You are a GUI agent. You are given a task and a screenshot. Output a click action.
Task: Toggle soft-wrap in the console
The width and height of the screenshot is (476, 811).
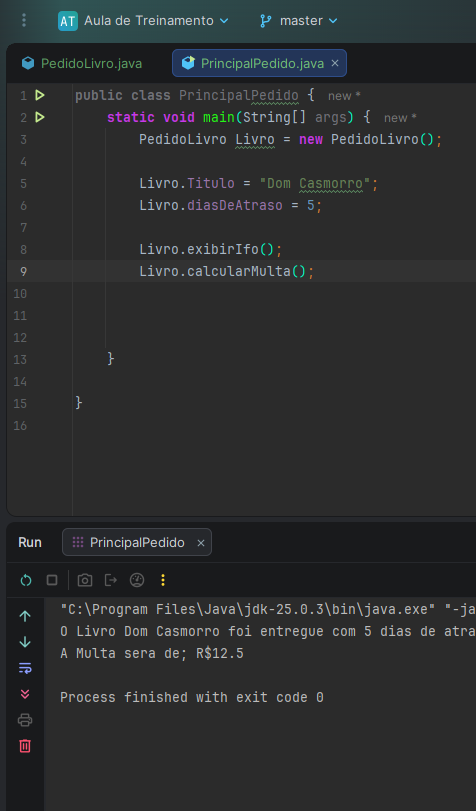click(25, 668)
